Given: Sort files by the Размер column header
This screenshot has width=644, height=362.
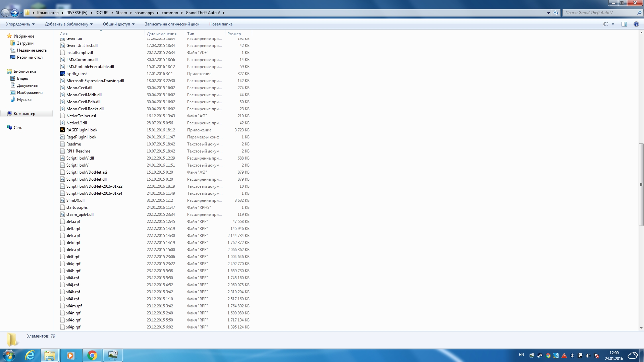Looking at the screenshot, I should 234,34.
